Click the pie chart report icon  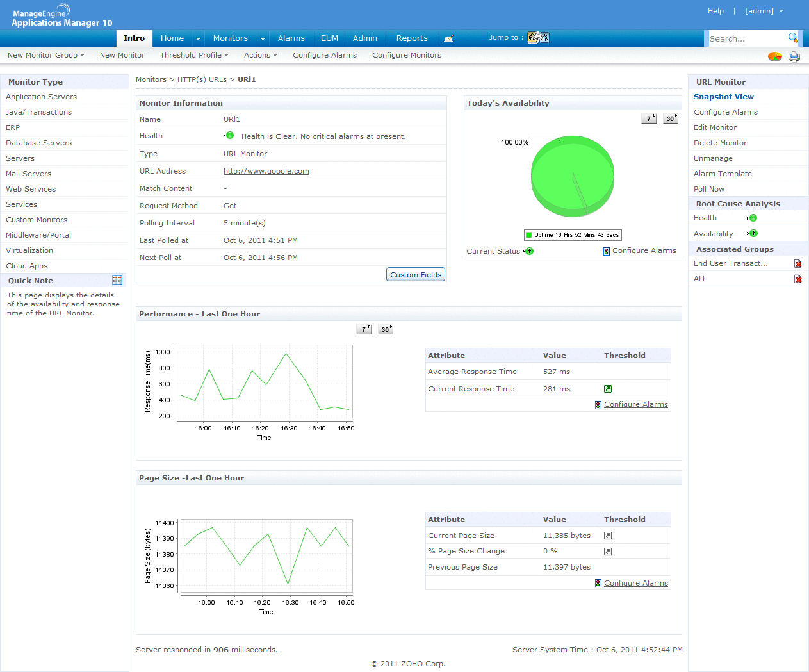[775, 56]
